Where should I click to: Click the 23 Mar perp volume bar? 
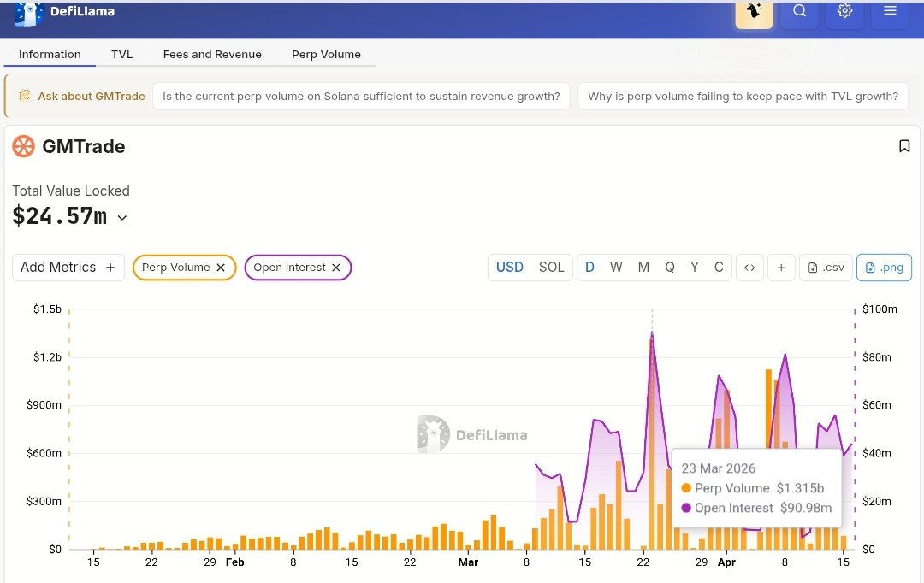pos(652,445)
